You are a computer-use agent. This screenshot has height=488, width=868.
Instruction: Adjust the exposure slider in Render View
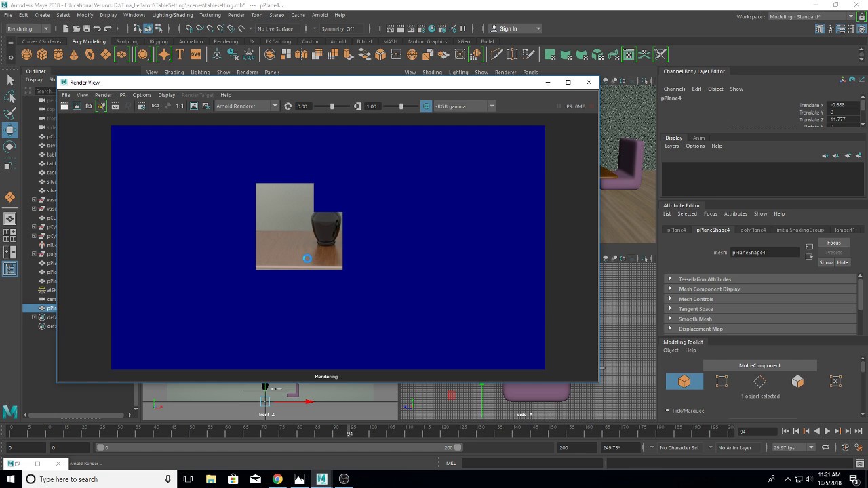tap(332, 106)
